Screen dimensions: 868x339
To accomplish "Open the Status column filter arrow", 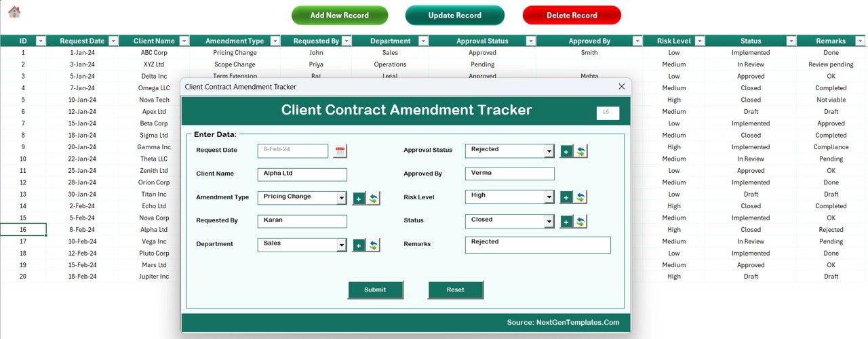I will pos(791,41).
